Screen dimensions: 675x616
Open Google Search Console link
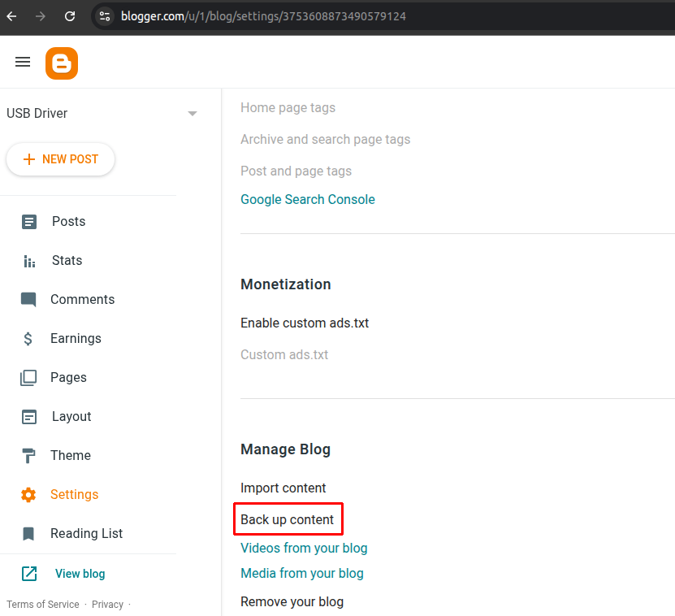click(x=307, y=199)
